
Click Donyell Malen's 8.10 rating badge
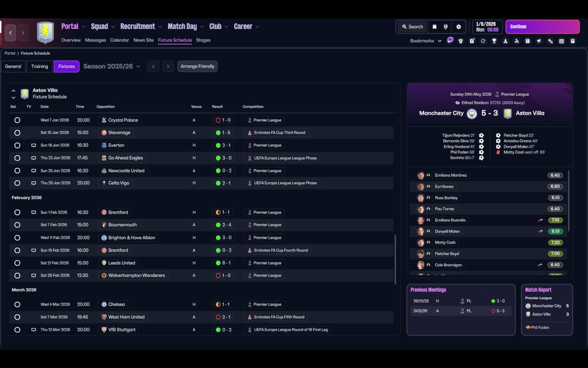coord(555,231)
